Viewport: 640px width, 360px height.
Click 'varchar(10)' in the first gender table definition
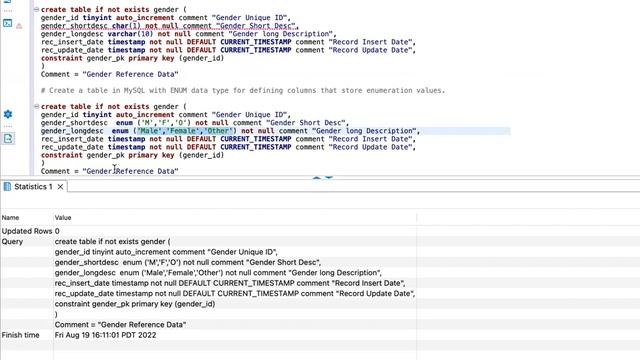pyautogui.click(x=130, y=34)
